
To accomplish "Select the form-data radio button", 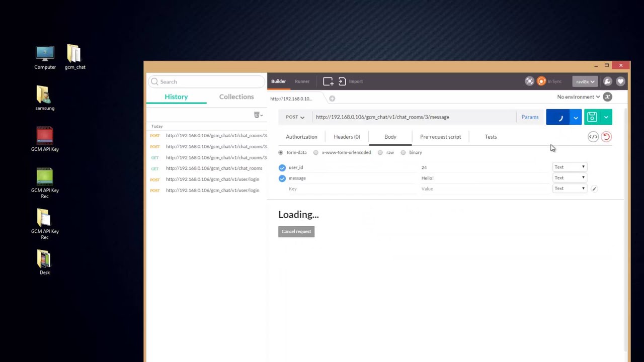I will click(x=281, y=152).
